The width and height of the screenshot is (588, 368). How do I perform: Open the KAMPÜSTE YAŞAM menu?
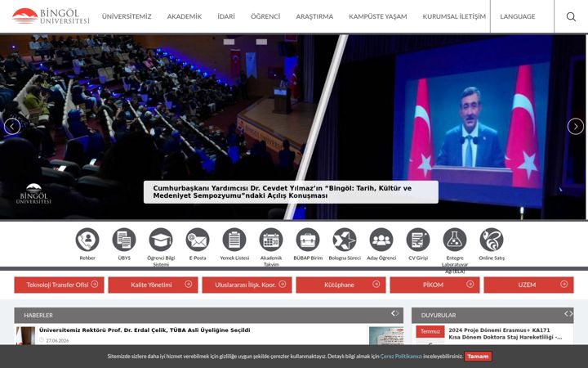pyautogui.click(x=377, y=16)
